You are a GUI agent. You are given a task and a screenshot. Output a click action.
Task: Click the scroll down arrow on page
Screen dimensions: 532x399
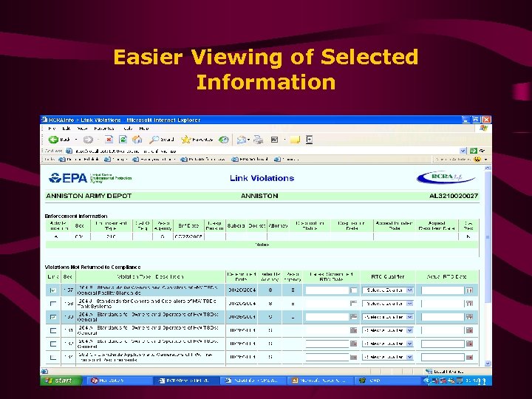tap(488, 364)
